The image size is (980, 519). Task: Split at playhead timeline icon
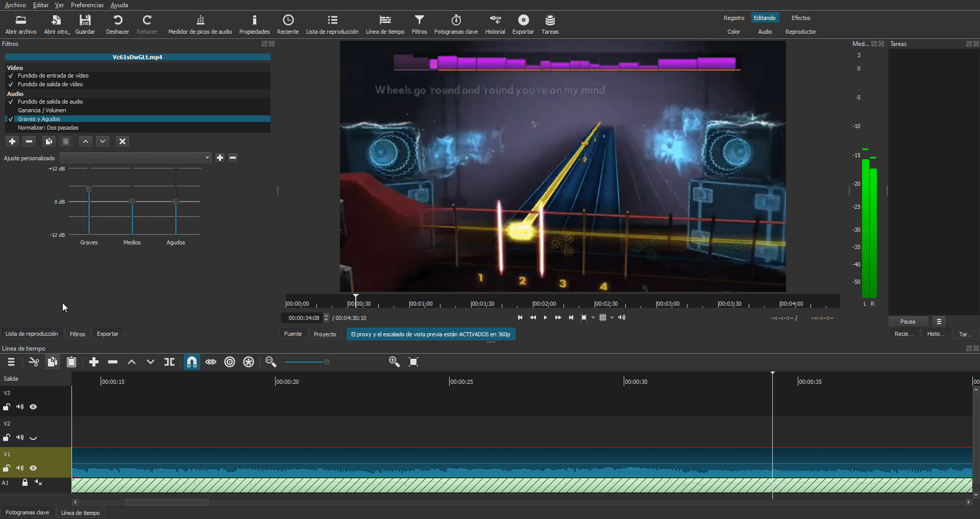tap(169, 362)
